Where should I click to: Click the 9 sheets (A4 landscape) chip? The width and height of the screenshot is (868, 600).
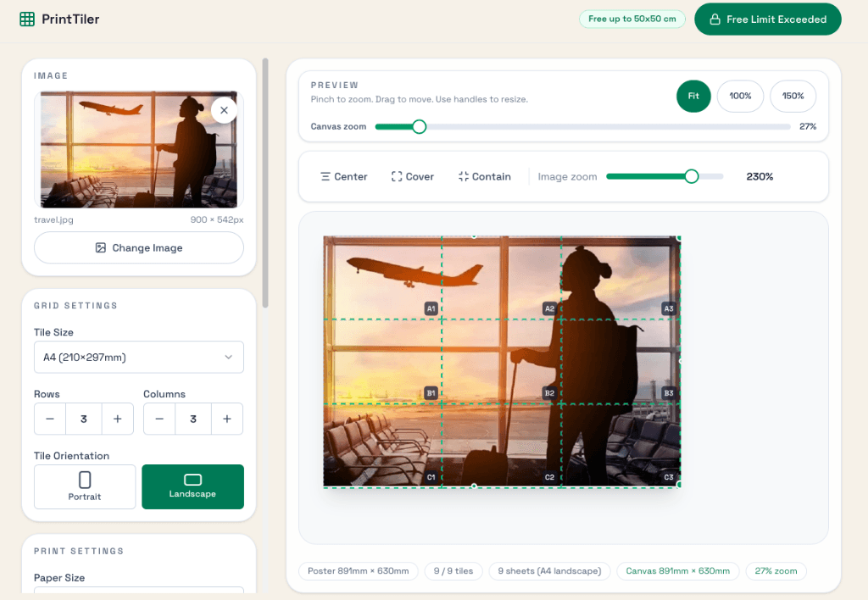[x=549, y=571]
